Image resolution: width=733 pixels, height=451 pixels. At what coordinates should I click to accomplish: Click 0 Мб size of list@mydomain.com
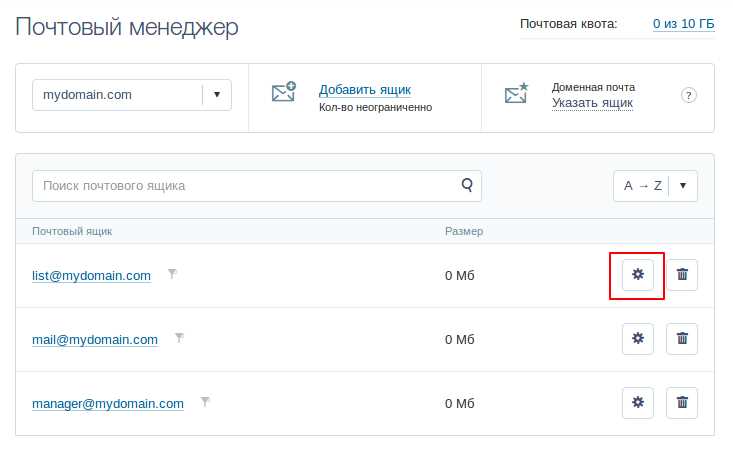coord(460,276)
